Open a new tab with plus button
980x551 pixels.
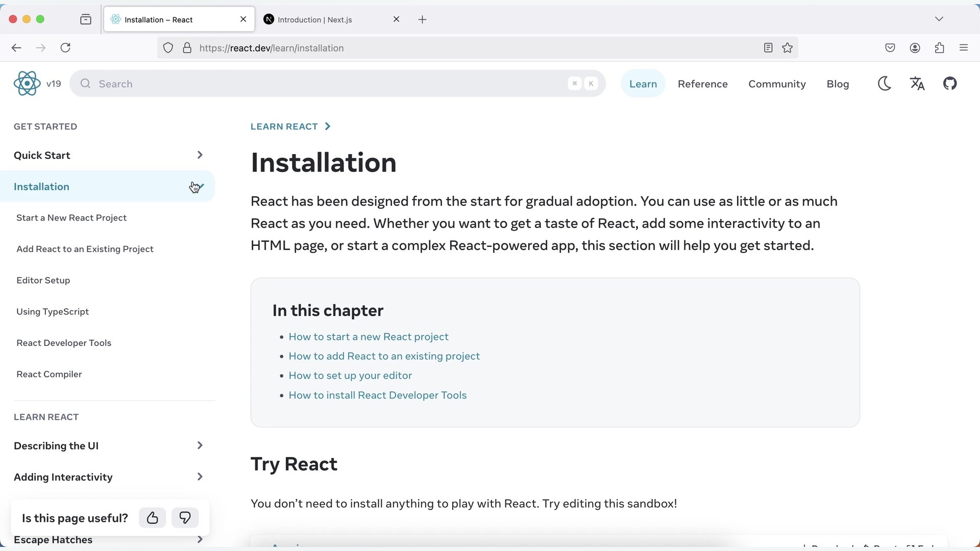click(422, 19)
